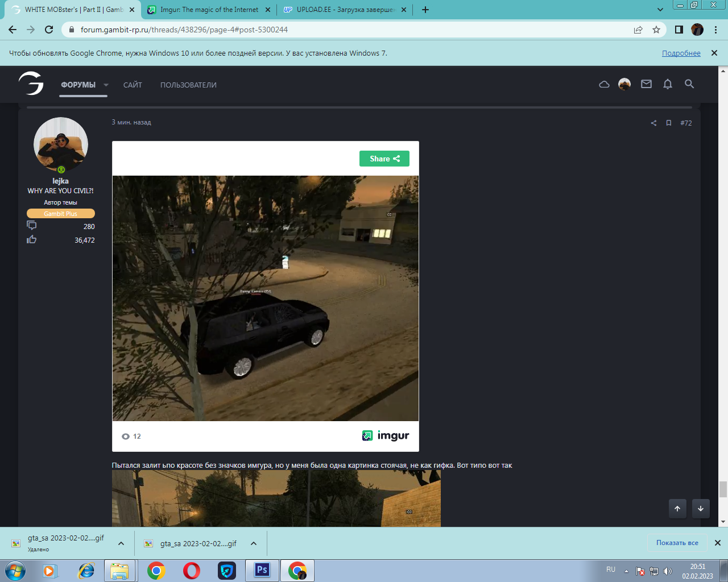The image size is (728, 582).
Task: Click the cloud icon in forum header
Action: pyautogui.click(x=604, y=84)
